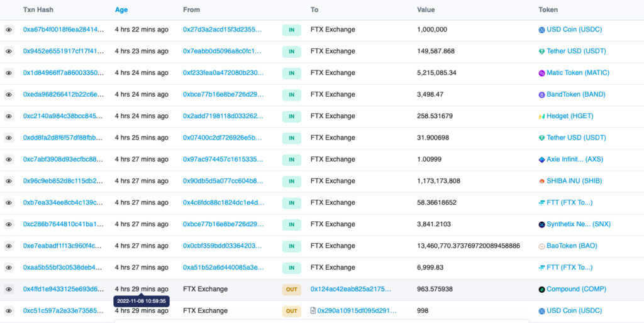Click Value column header

426,9
